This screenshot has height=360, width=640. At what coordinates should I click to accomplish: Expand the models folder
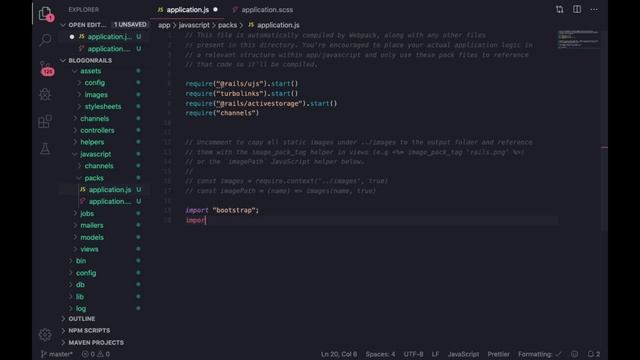[x=91, y=237]
